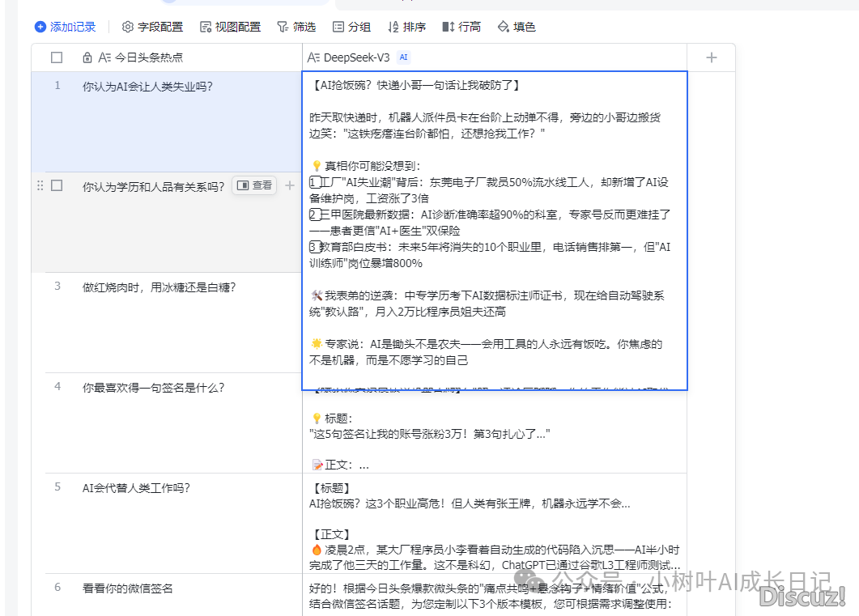The width and height of the screenshot is (859, 616).
Task: Select cell 你最喜欢得一句签名是什么?
Action: 167,423
